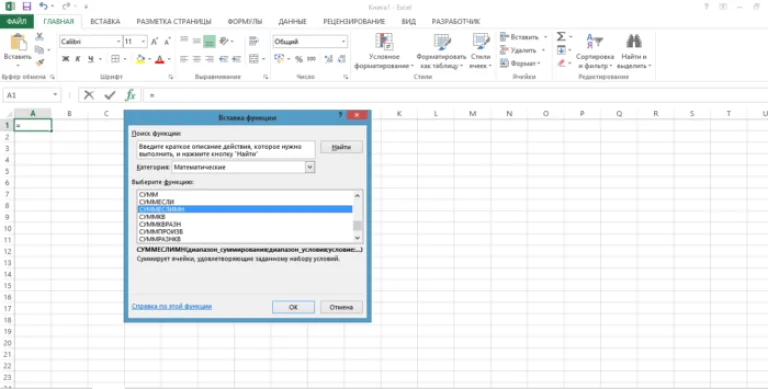This screenshot has height=389, width=768.
Task: Click the merge and center icon
Action: [x=253, y=59]
